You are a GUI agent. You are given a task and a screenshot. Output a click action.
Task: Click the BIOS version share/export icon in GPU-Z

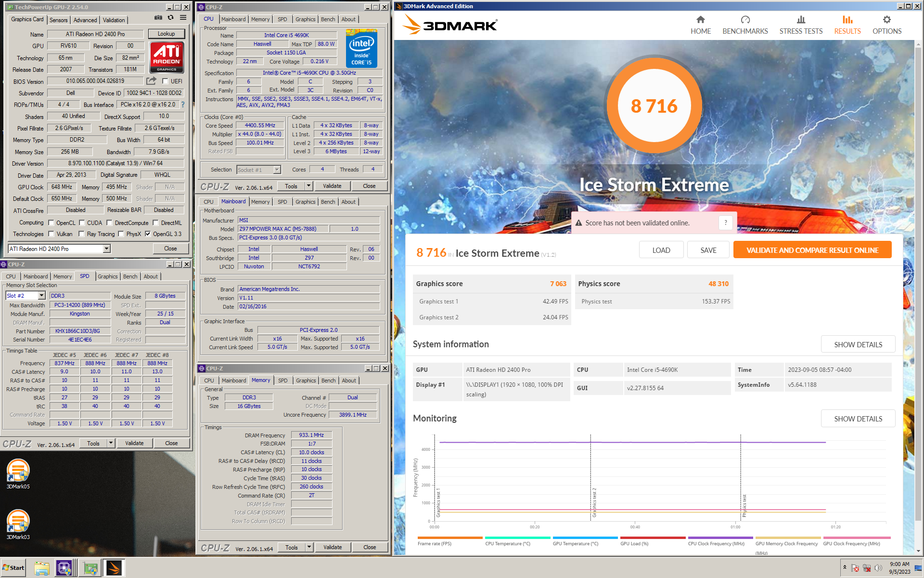(152, 81)
